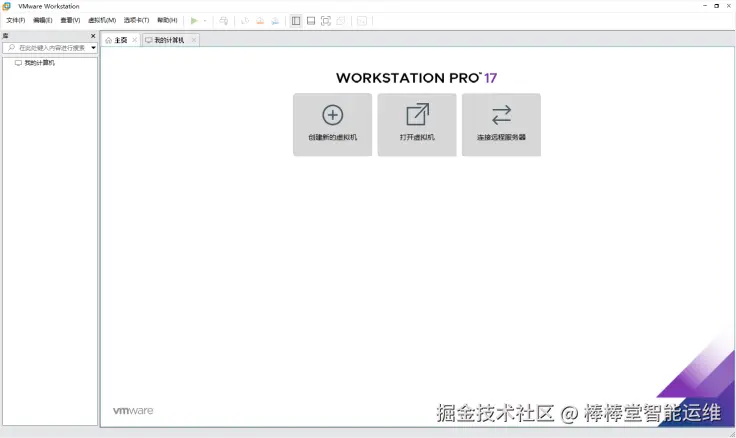
Task: Click the VMware Workstation title bar app icon
Action: [x=7, y=6]
